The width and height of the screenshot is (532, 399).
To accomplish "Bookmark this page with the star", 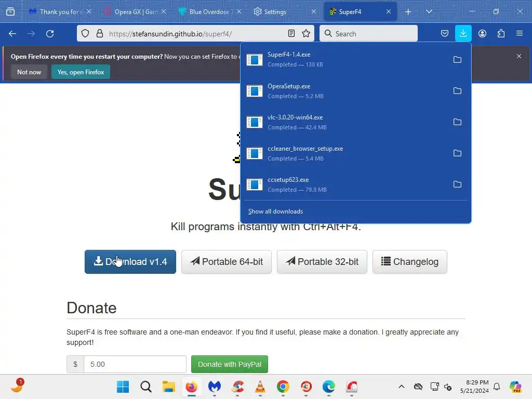I will [x=306, y=34].
